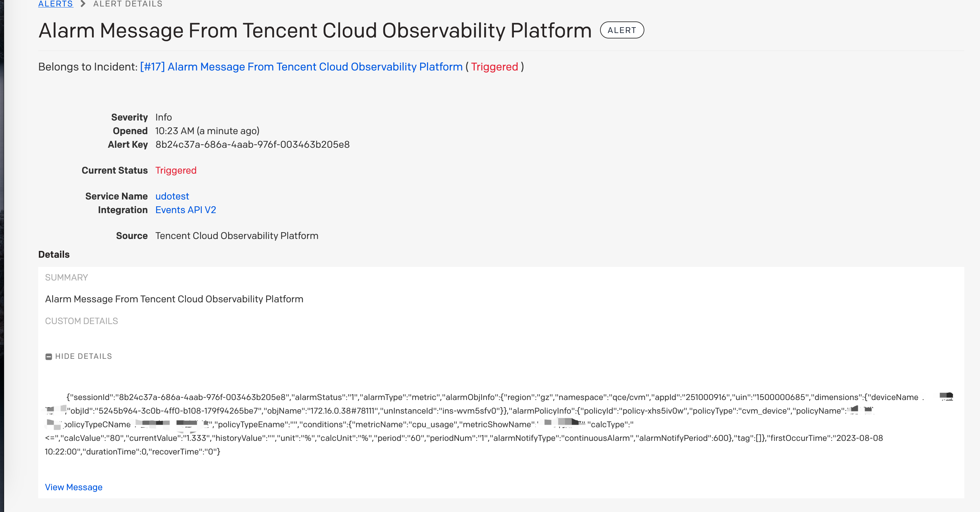Viewport: 980px width, 512px height.
Task: Click the page title heading
Action: [315, 30]
